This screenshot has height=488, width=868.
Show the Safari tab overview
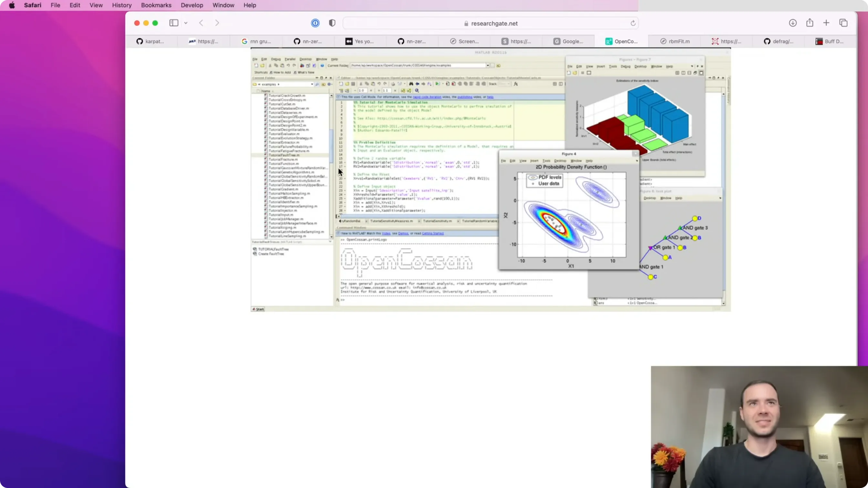click(843, 23)
